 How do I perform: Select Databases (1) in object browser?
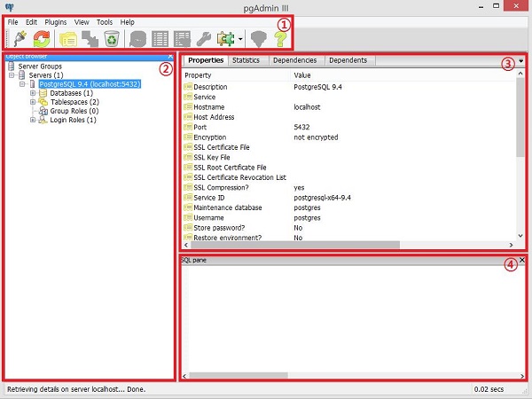(x=72, y=93)
